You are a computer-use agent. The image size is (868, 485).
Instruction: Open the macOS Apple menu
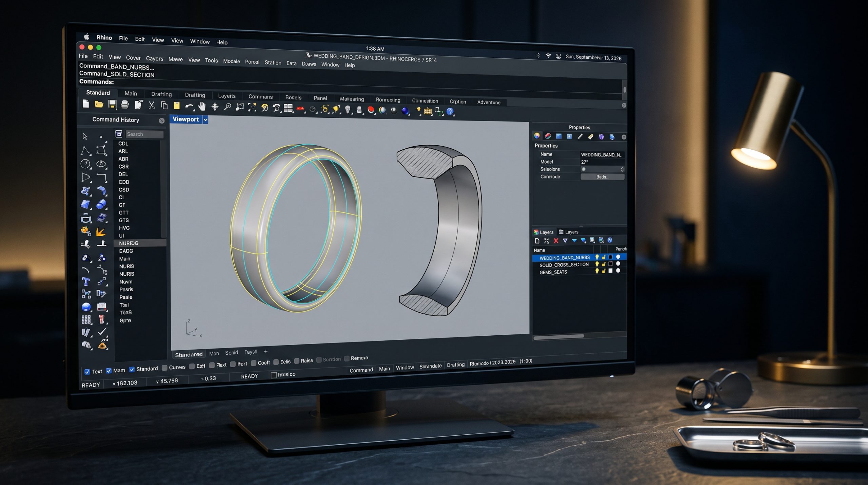tap(86, 37)
